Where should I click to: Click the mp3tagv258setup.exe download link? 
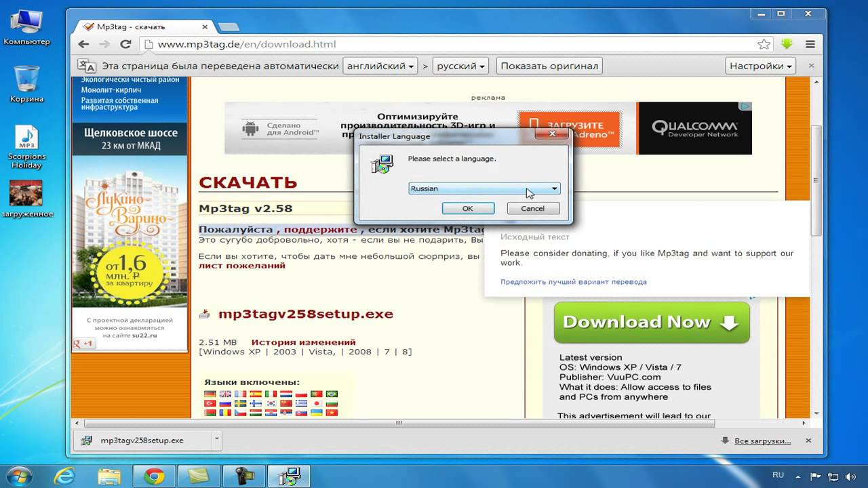[x=305, y=314]
